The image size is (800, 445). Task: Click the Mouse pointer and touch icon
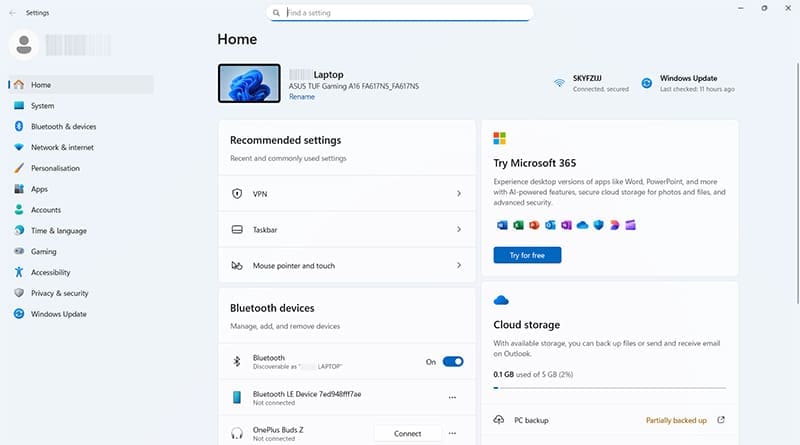[237, 265]
